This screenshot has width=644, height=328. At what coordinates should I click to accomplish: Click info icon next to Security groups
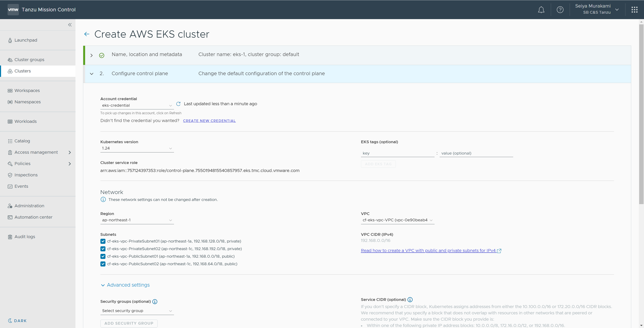155,302
